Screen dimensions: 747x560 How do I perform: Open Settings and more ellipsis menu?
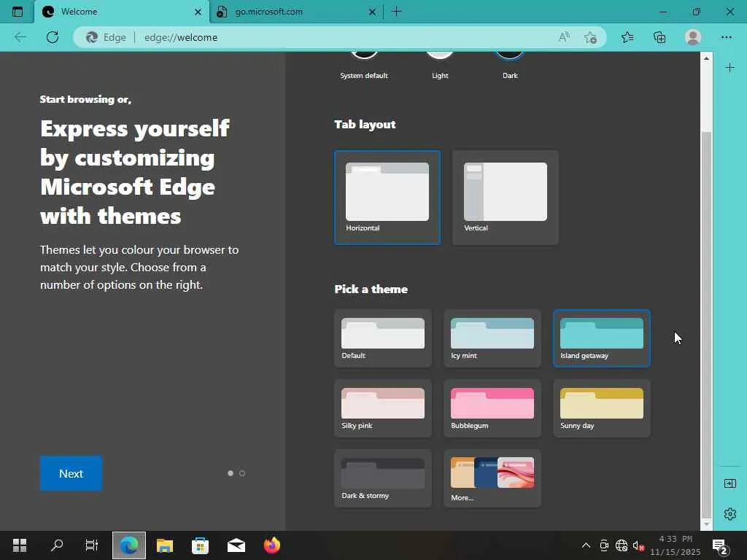tap(727, 37)
